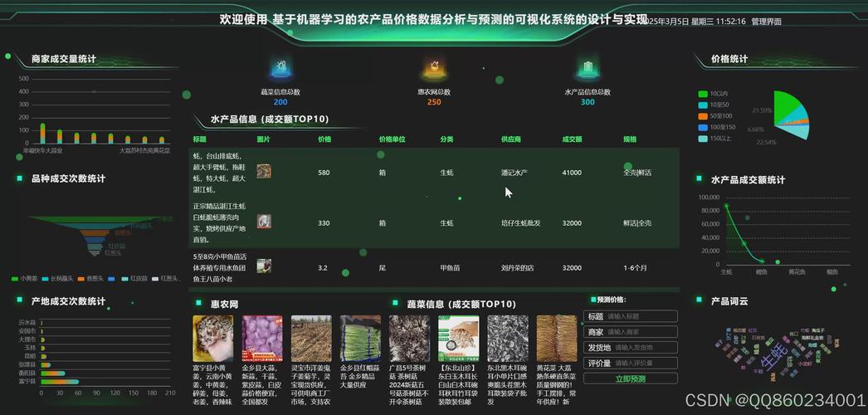
Task: Open the 东北黑木耳 thumbnail
Action: [x=508, y=339]
